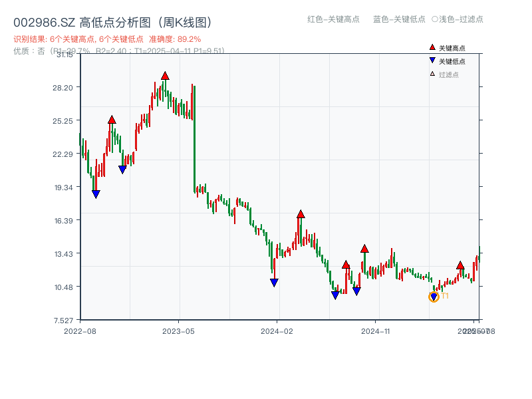
Task: Toggle the 关键低点 legend entry
Action: tap(452, 61)
